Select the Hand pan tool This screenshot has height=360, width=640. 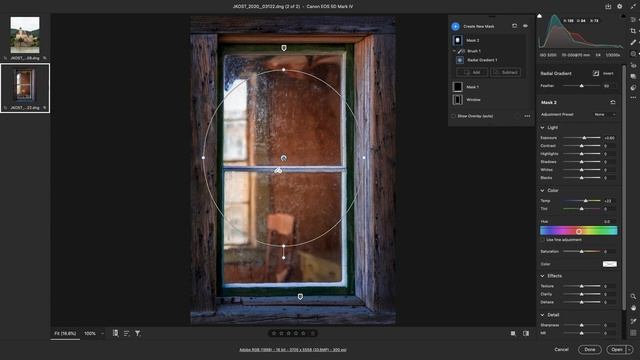[633, 308]
